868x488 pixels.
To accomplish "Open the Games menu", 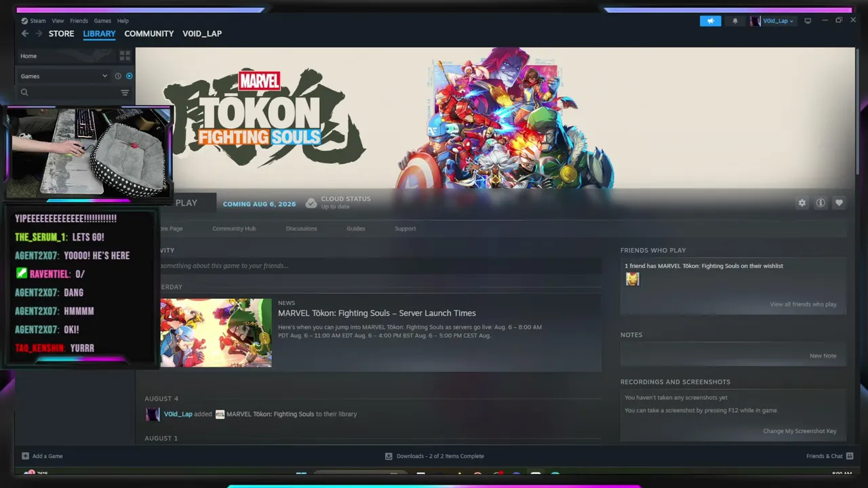I will [102, 21].
